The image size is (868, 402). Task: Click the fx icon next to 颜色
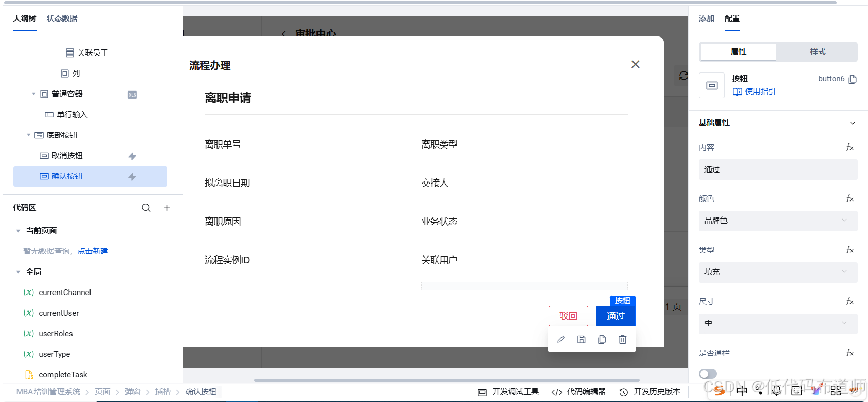[850, 199]
